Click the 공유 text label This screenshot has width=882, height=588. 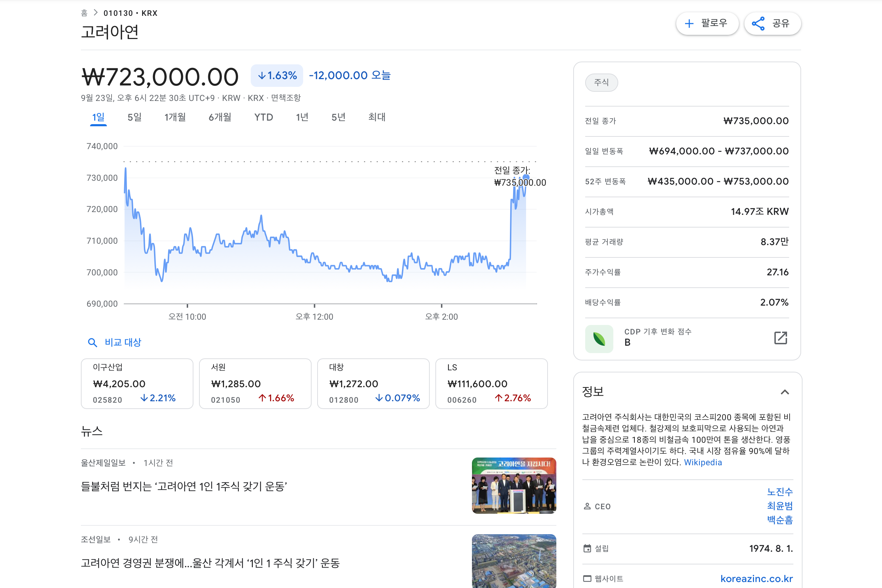781,23
